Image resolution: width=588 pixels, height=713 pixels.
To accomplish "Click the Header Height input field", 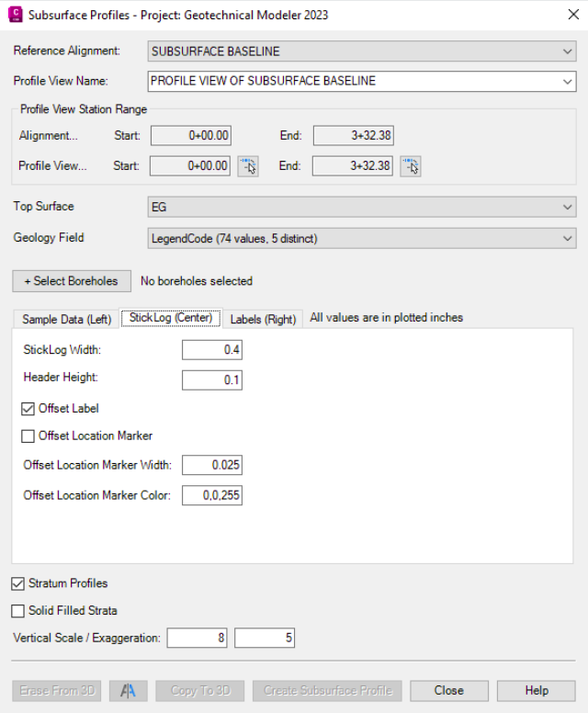I will pyautogui.click(x=212, y=380).
